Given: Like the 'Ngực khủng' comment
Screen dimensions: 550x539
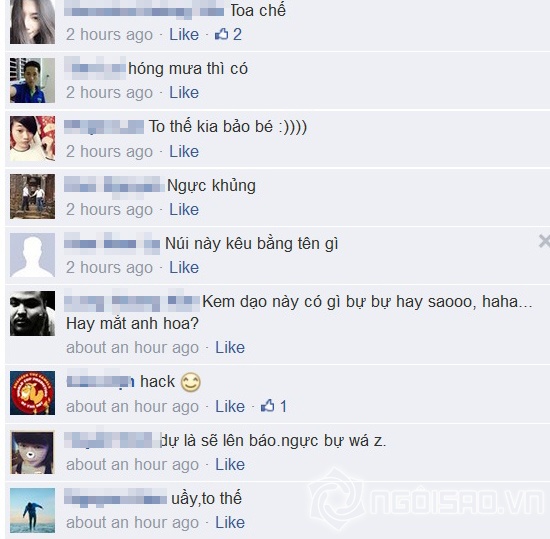Looking at the screenshot, I should [x=184, y=209].
